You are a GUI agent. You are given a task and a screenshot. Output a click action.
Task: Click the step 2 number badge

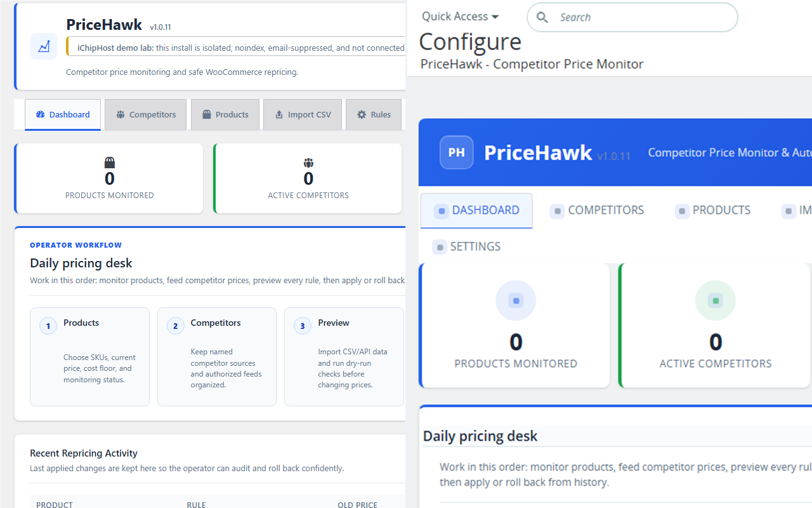pyautogui.click(x=175, y=326)
